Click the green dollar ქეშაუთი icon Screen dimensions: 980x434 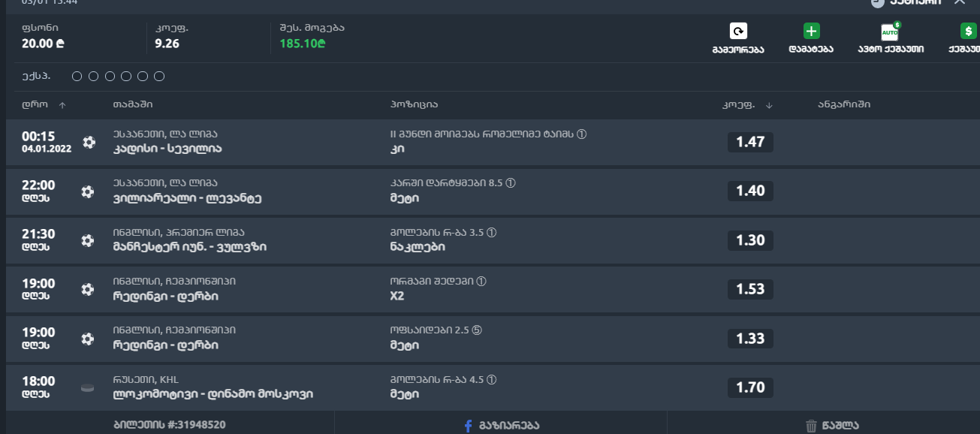point(968,32)
